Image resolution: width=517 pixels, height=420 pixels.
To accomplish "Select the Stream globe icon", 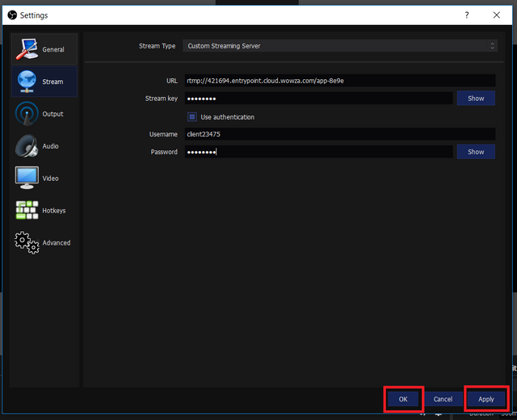I will click(27, 82).
